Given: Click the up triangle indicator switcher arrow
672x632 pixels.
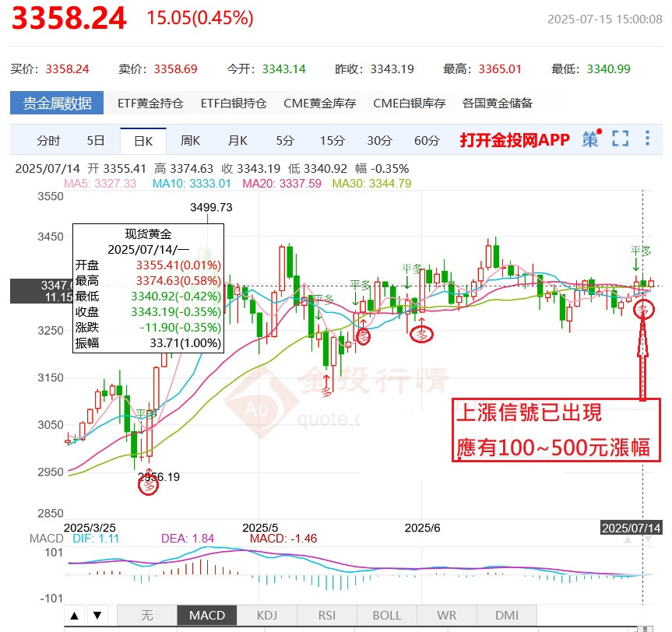Looking at the screenshot, I should tap(74, 615).
